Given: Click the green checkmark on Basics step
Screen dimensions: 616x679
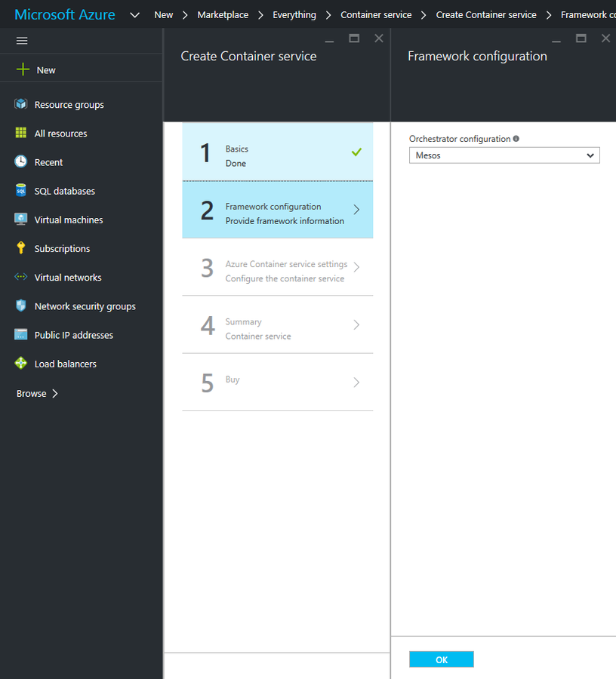Looking at the screenshot, I should [x=356, y=152].
